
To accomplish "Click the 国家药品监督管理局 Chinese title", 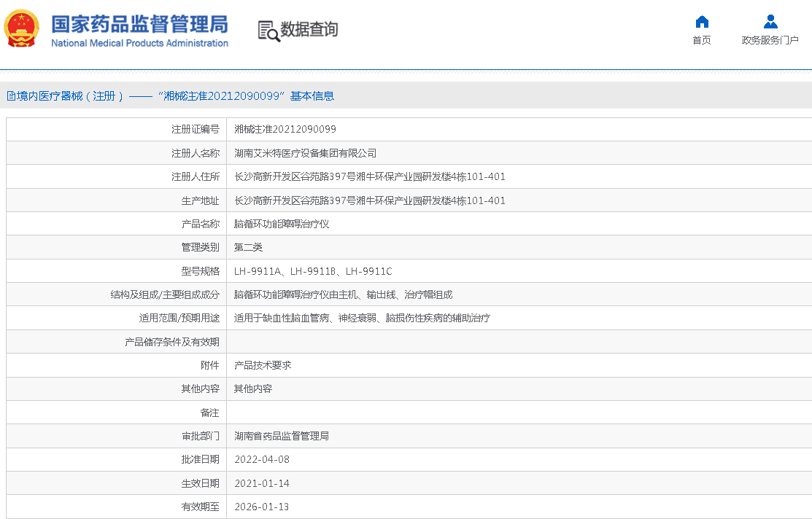I will 139,23.
